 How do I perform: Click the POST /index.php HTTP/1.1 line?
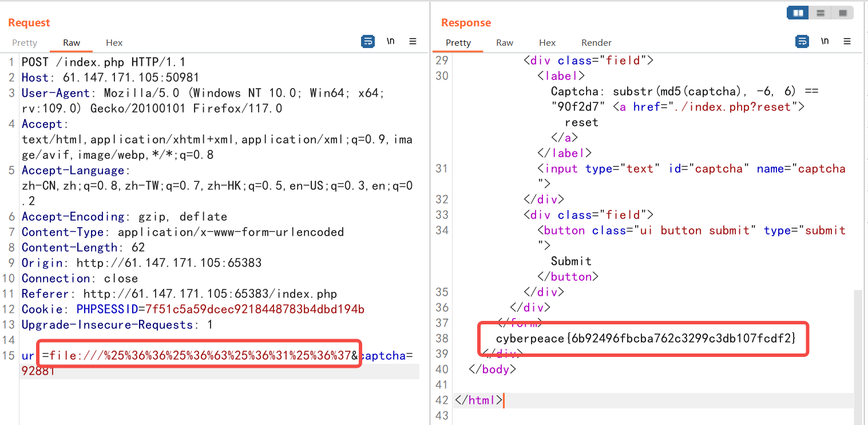click(x=104, y=62)
